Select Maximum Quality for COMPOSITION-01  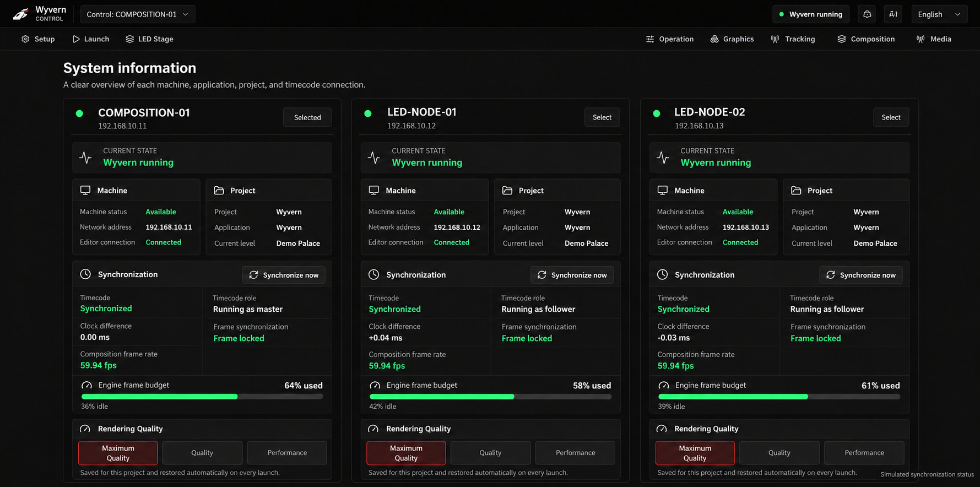tap(118, 453)
